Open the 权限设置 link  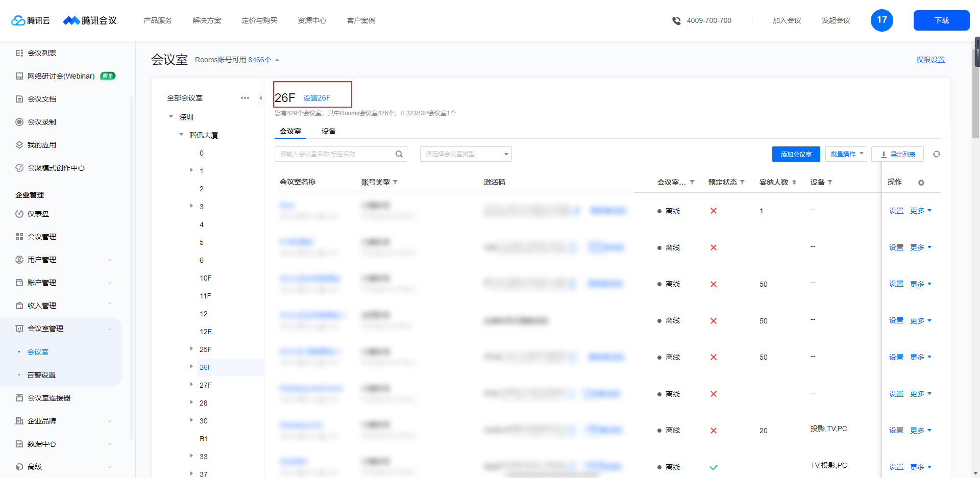[930, 60]
